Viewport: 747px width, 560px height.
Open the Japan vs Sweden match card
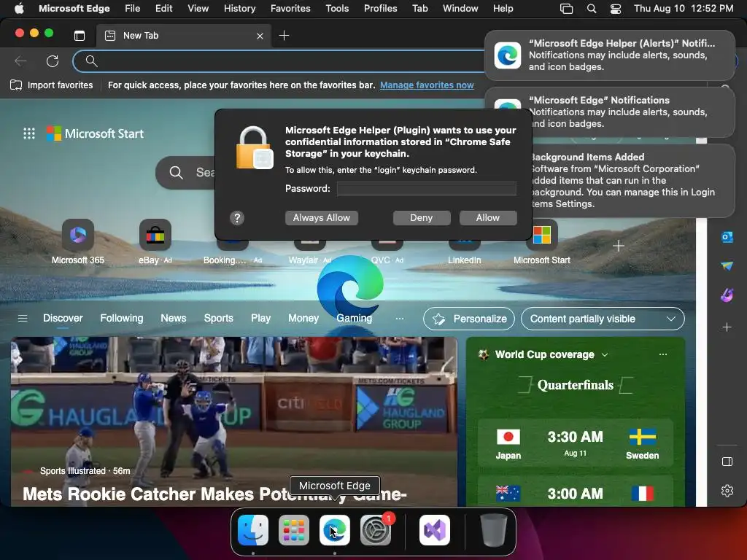[x=575, y=443]
